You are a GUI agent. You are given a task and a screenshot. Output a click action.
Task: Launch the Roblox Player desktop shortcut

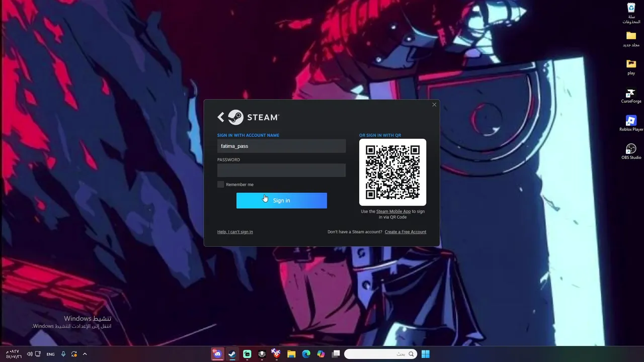tap(631, 124)
